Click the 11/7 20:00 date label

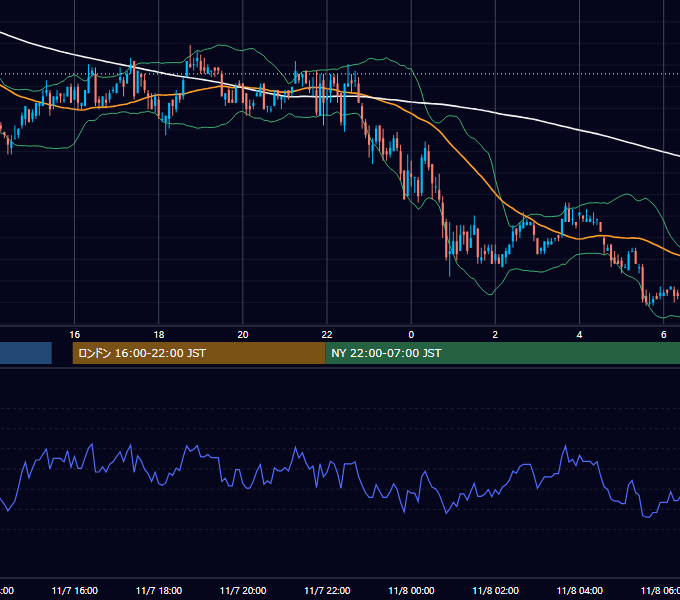tap(243, 590)
